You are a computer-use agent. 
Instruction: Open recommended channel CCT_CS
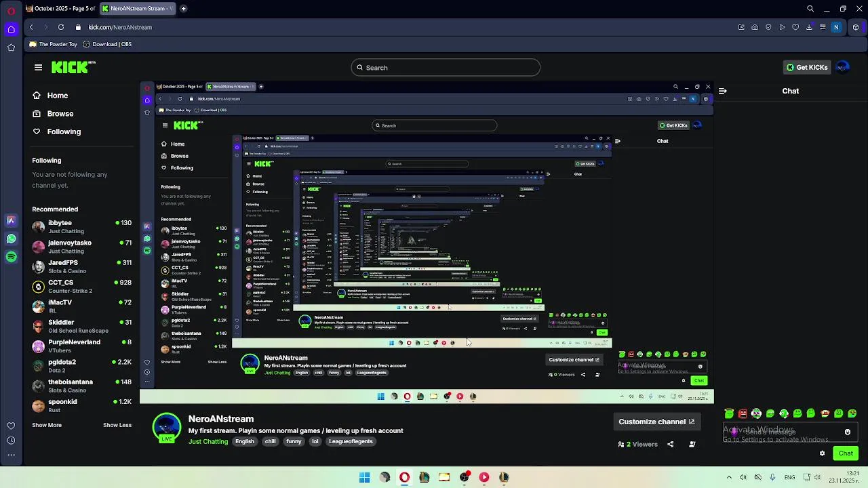coord(81,286)
